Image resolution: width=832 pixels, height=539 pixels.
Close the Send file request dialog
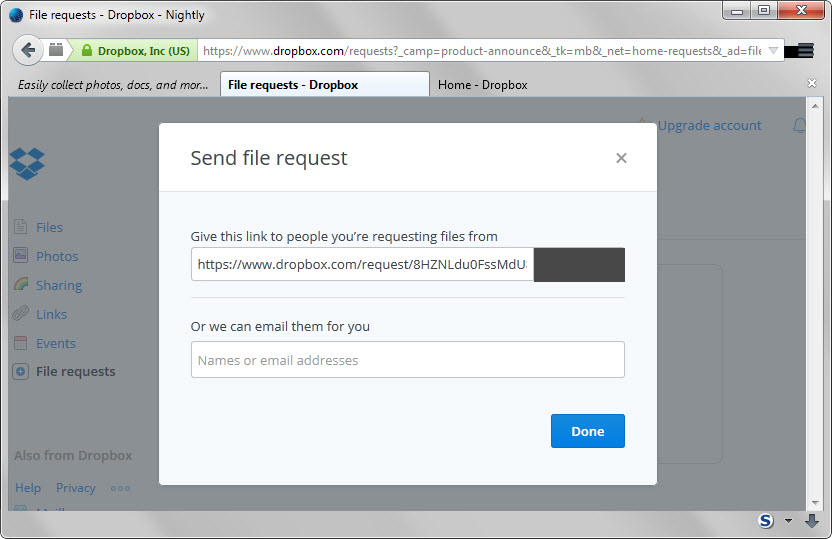pyautogui.click(x=621, y=158)
